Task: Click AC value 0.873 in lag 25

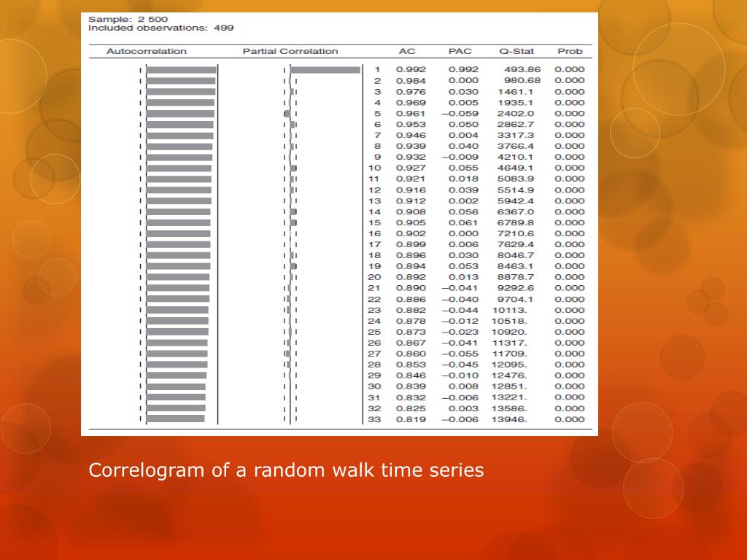Action: [x=411, y=332]
